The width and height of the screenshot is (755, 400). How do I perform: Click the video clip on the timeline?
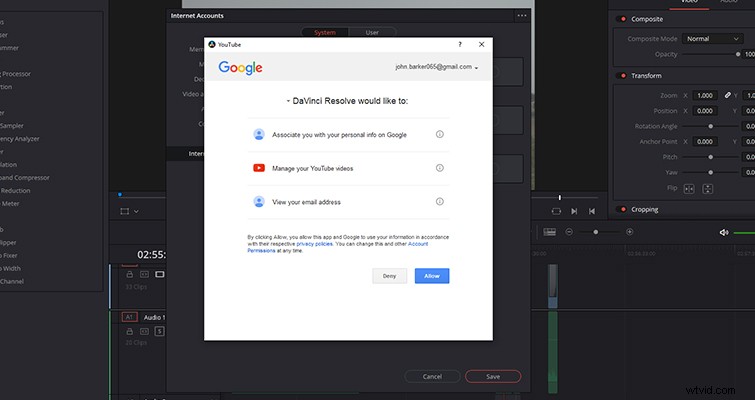click(553, 286)
